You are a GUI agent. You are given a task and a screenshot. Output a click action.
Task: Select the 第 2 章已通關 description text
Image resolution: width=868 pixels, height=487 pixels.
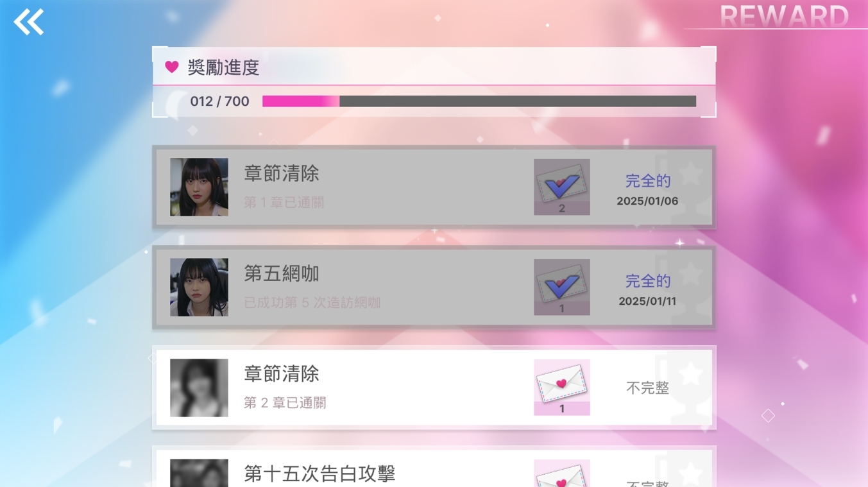point(285,403)
